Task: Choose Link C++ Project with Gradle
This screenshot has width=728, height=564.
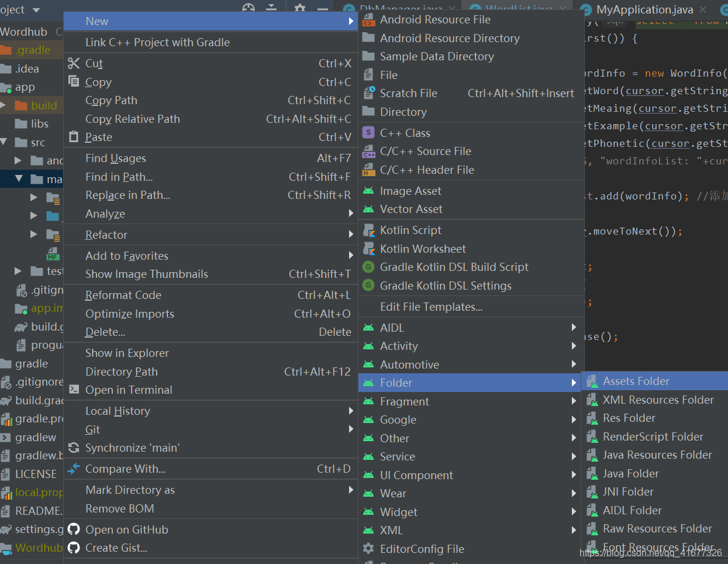Action: tap(211, 42)
